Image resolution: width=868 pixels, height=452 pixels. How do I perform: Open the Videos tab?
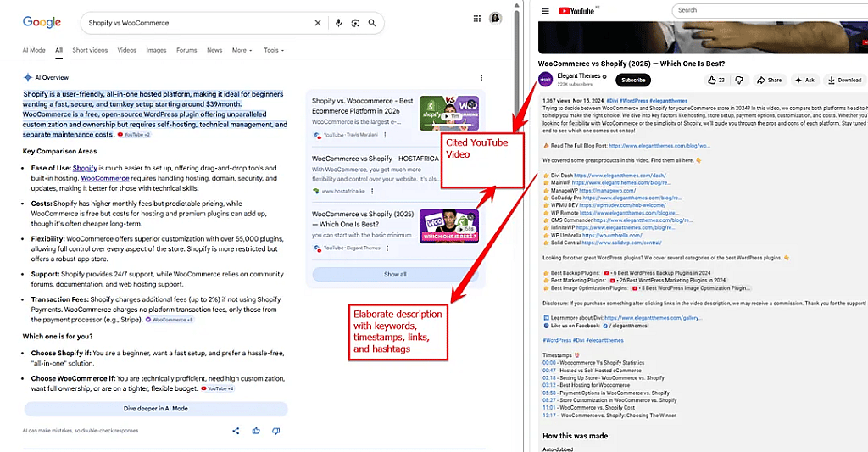[x=127, y=50]
